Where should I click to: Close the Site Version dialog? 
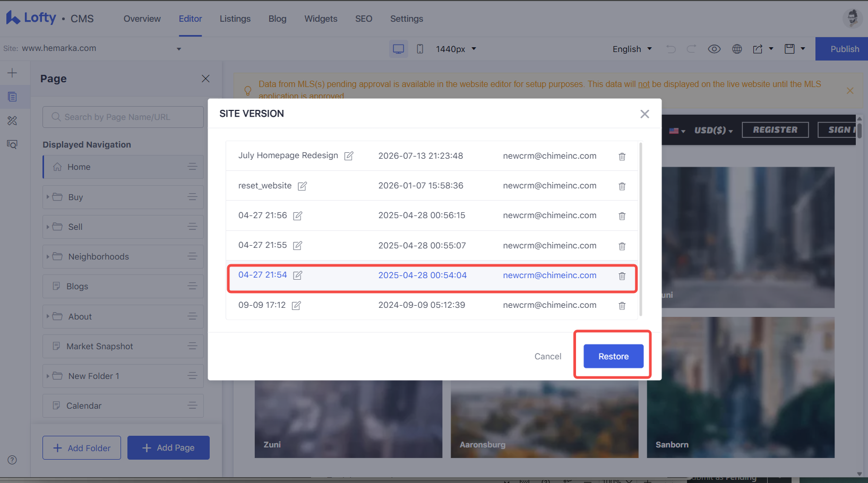(x=644, y=114)
